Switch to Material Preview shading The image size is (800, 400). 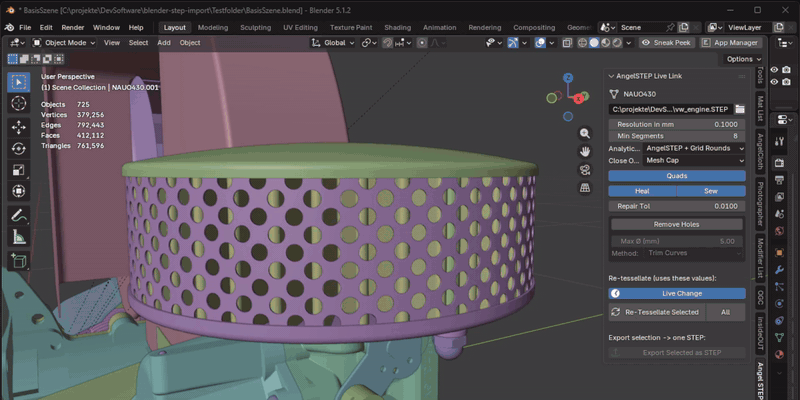[x=606, y=43]
